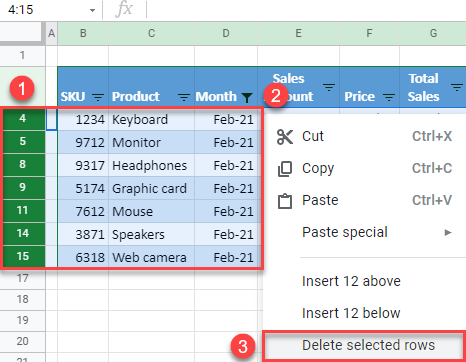Select column E header
This screenshot has width=466, height=362.
tap(299, 33)
